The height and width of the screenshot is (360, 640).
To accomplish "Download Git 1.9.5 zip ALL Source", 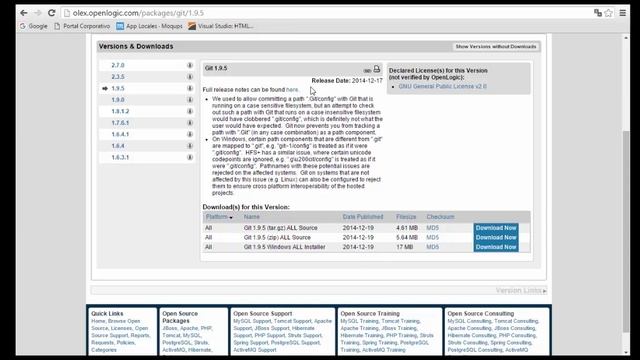I will (x=496, y=238).
